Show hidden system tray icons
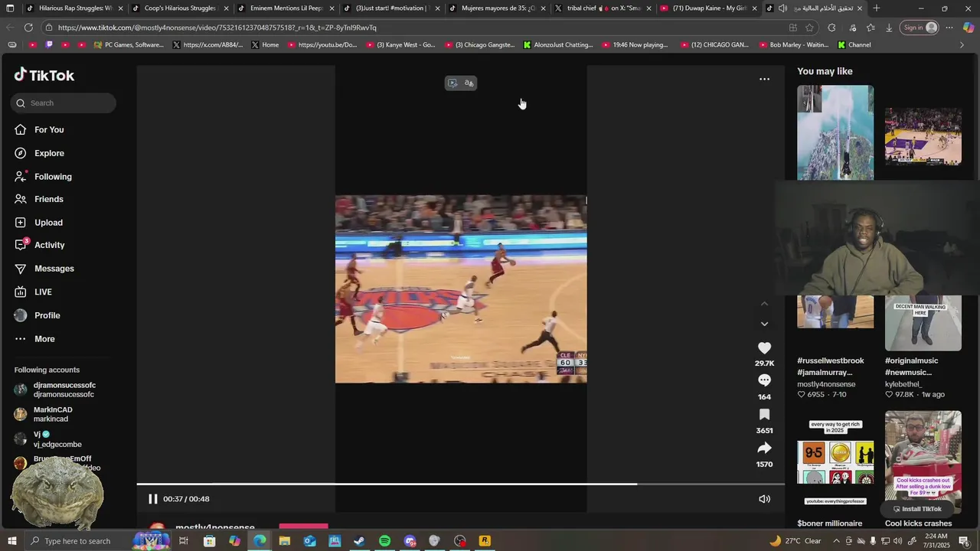This screenshot has width=980, height=551. (836, 541)
